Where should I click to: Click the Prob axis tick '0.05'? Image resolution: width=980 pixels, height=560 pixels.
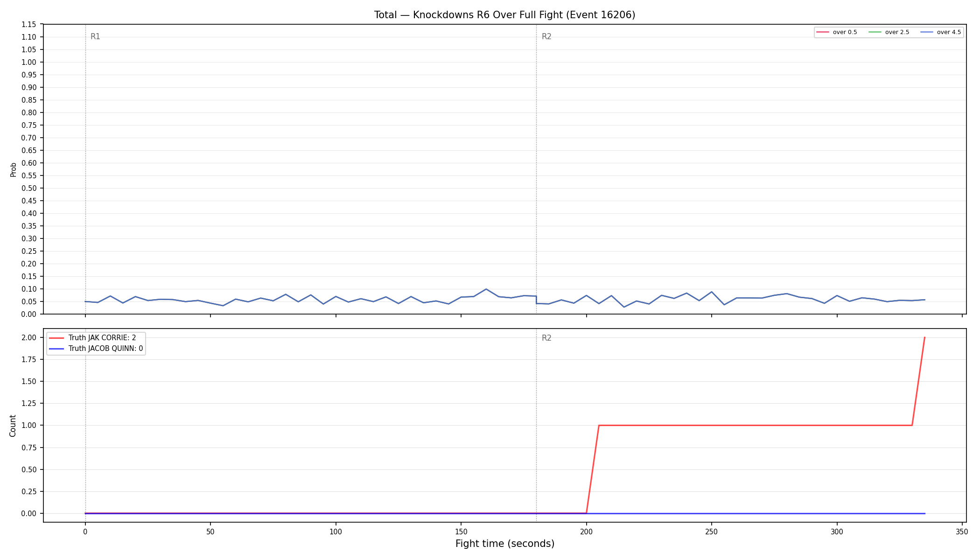tap(29, 302)
